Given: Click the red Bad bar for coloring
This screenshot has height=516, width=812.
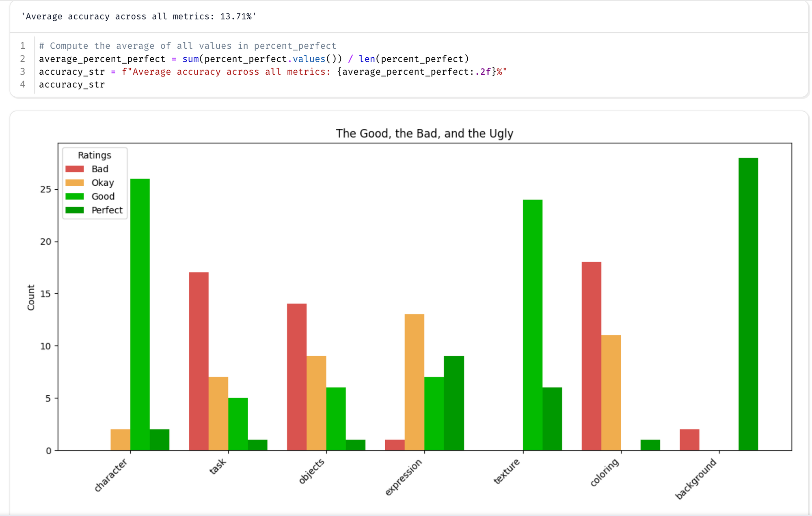Looking at the screenshot, I should (x=591, y=356).
